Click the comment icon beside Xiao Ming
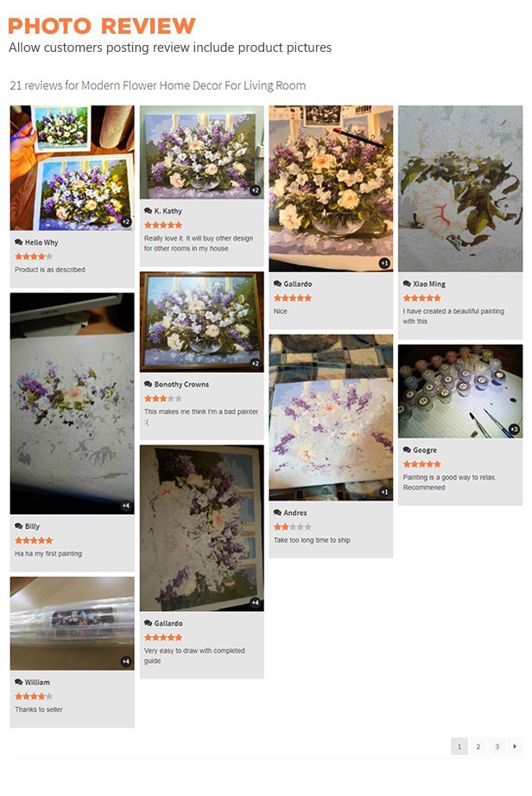The image size is (532, 796). (x=407, y=283)
